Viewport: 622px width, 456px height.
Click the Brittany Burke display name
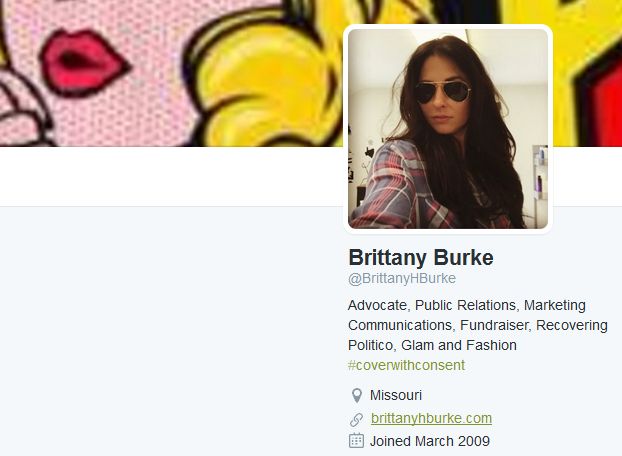click(421, 257)
